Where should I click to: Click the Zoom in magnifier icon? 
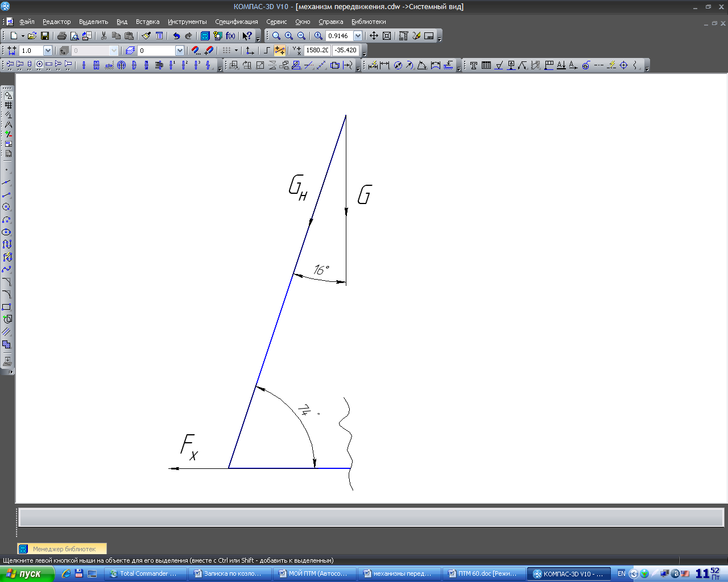(x=289, y=36)
